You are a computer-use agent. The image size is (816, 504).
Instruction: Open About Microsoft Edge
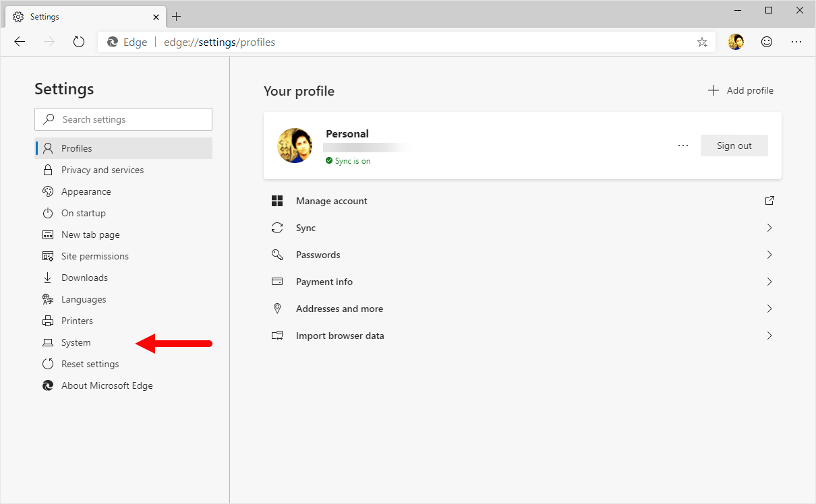tap(123, 385)
